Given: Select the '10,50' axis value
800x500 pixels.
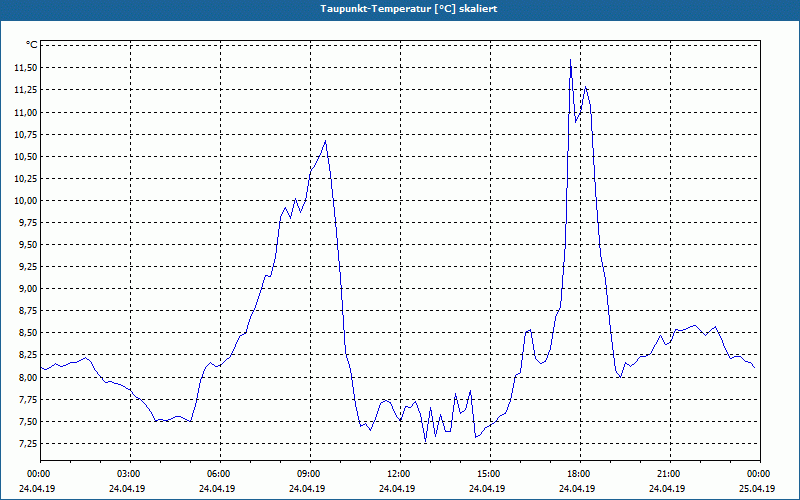Looking at the screenshot, I should (x=27, y=157).
